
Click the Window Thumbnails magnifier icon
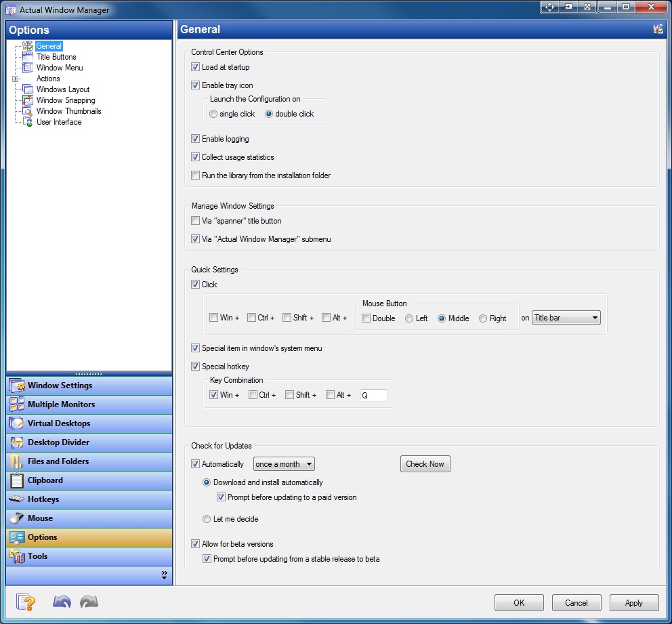pos(28,111)
